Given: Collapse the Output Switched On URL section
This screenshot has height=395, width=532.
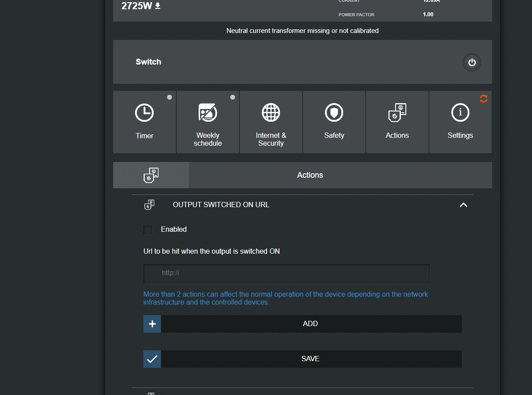Looking at the screenshot, I should 463,205.
